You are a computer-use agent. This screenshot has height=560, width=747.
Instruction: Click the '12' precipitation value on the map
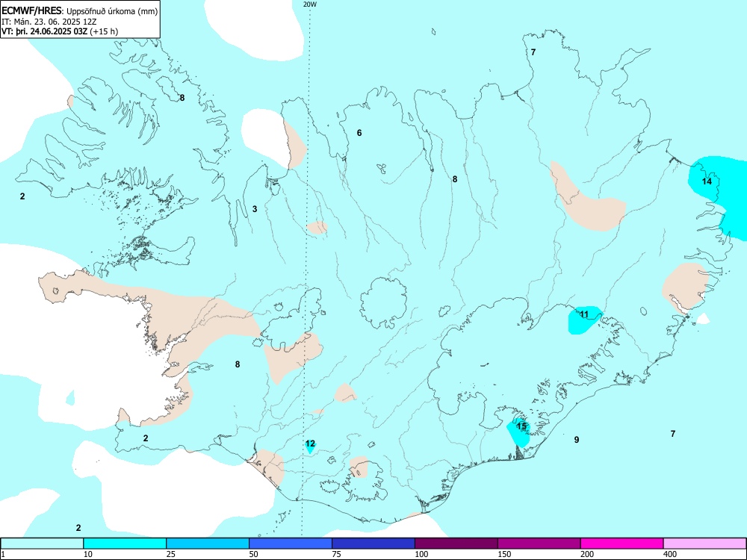click(310, 444)
